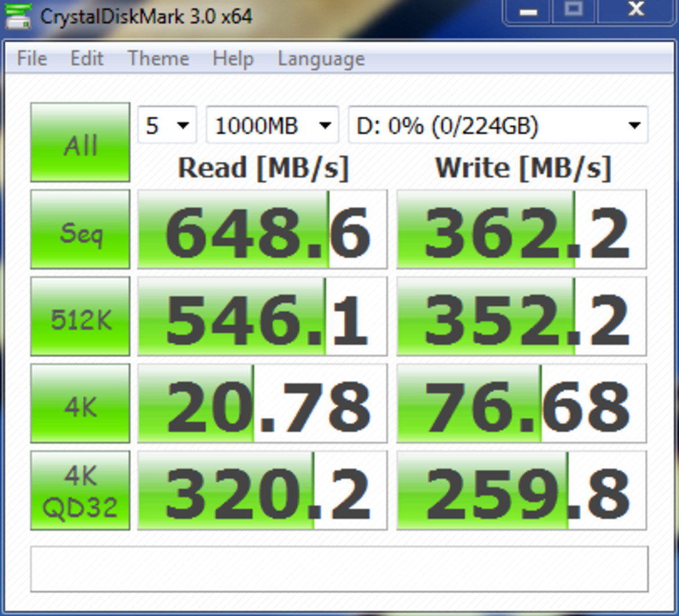
Task: Click the Write [MB/s] column header
Action: click(x=523, y=168)
